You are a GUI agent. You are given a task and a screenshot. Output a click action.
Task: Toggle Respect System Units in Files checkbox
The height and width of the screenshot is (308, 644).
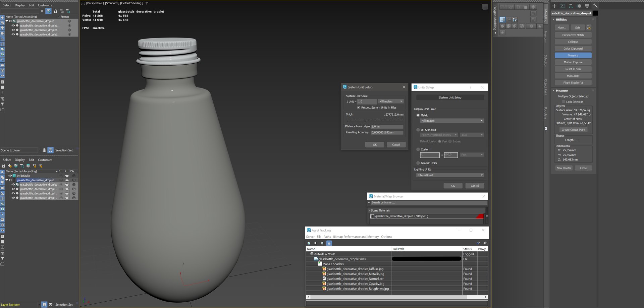tap(359, 108)
